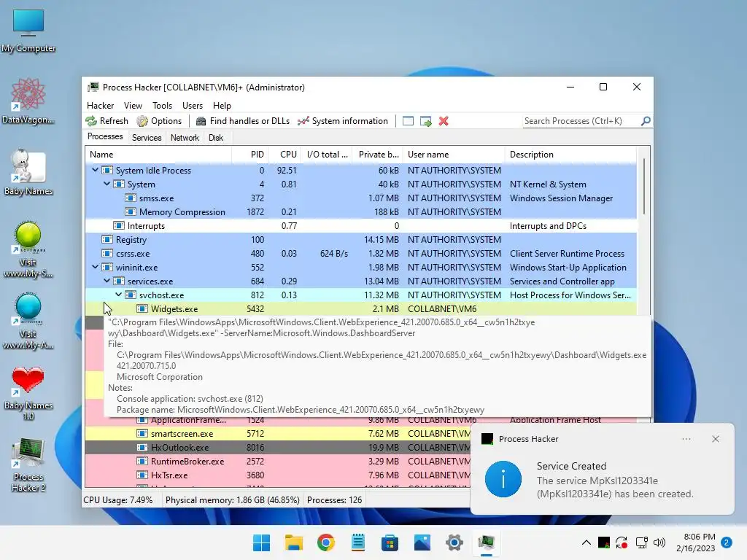Sort by the PID column header
The width and height of the screenshot is (747, 560).
[x=249, y=155]
